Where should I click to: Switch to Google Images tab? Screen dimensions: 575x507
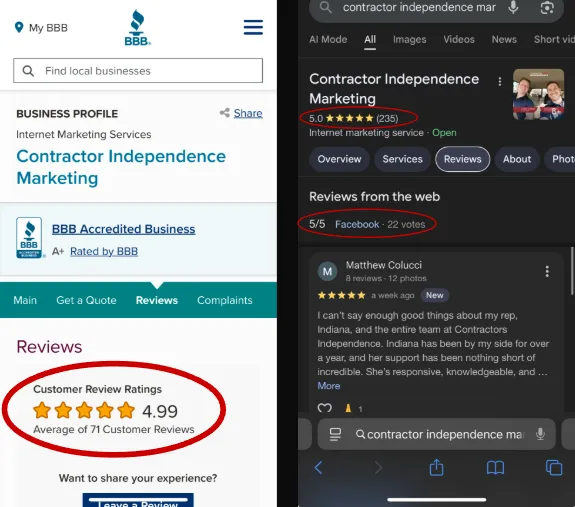(x=410, y=40)
